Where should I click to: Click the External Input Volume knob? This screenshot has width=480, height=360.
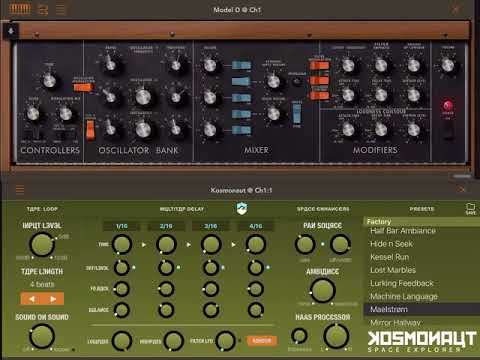[273, 81]
